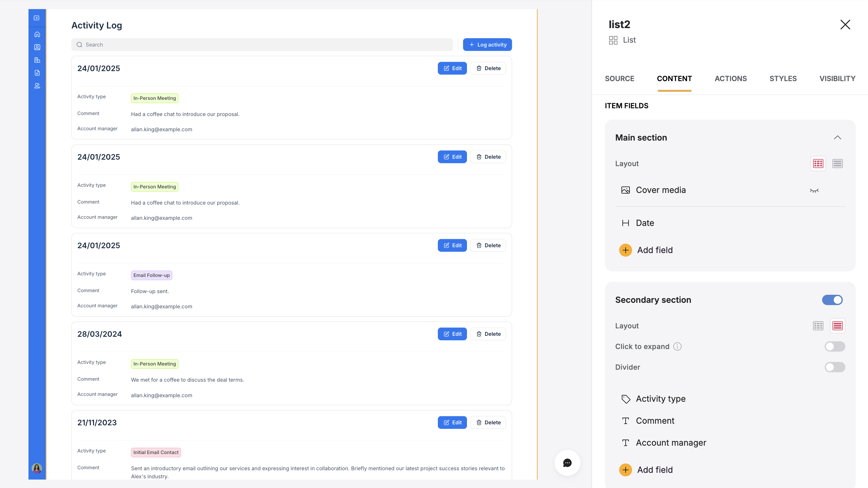
Task: Click the Activity Log search field
Action: 262,45
